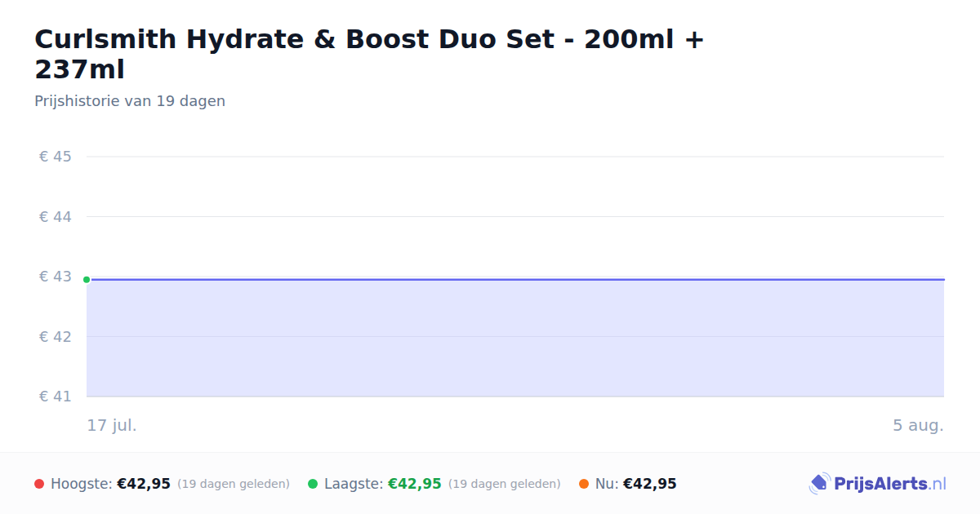Click the € 41 axis label

click(56, 397)
